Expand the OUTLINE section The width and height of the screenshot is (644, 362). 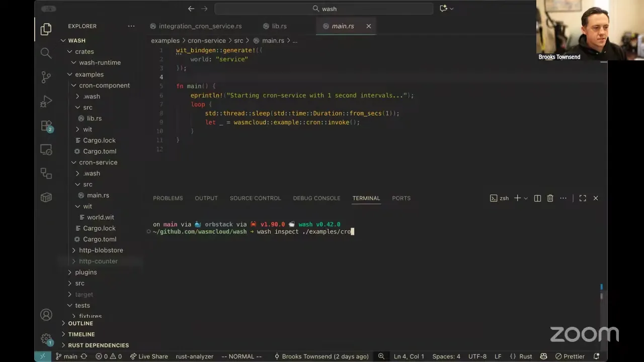[80, 323]
